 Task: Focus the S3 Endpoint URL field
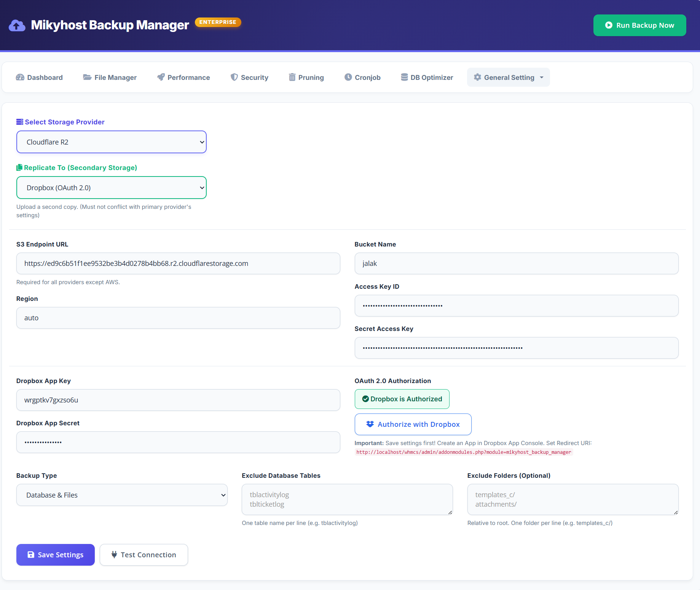point(178,263)
